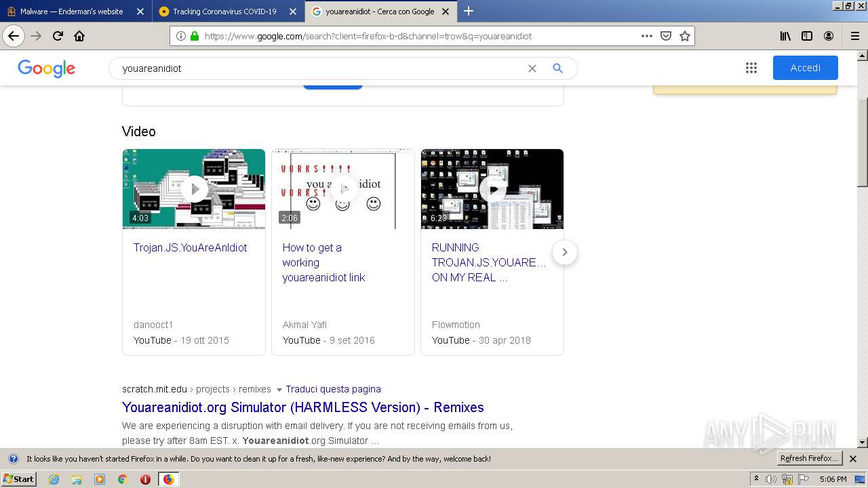Play the 2:06 video thumbnail
The width and height of the screenshot is (868, 488).
point(343,189)
